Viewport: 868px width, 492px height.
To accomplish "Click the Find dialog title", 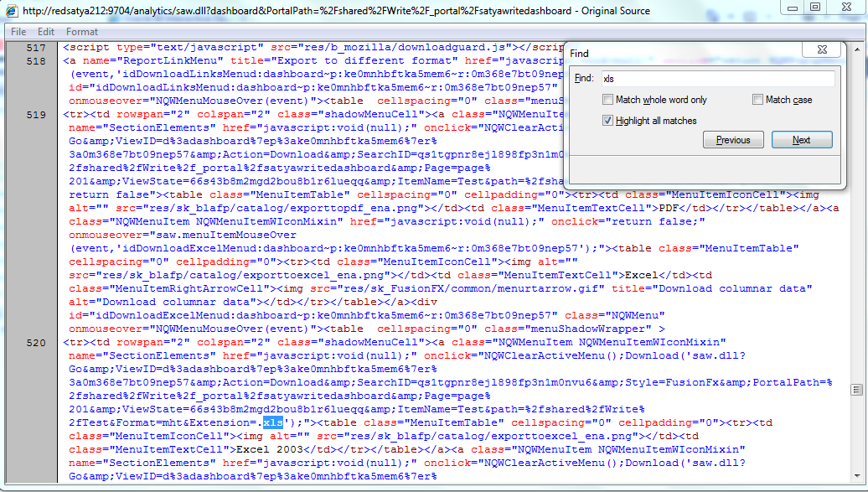I will click(580, 53).
